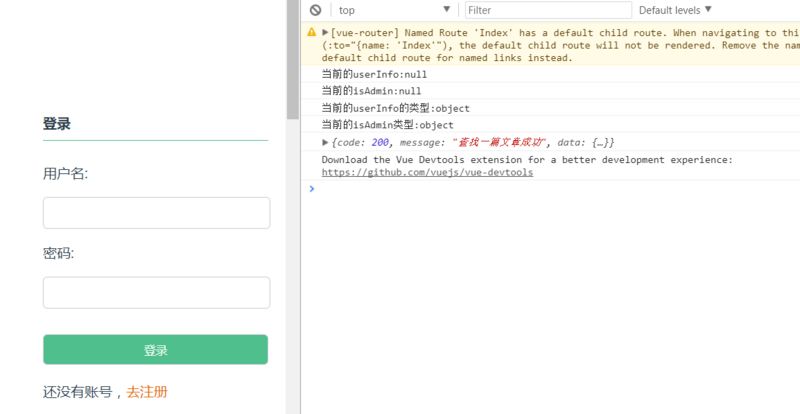Select the '当前的userInfo的类型:object' log line

[395, 108]
